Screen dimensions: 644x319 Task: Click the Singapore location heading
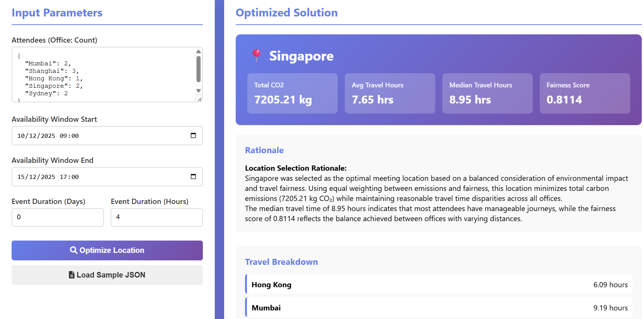coord(301,56)
